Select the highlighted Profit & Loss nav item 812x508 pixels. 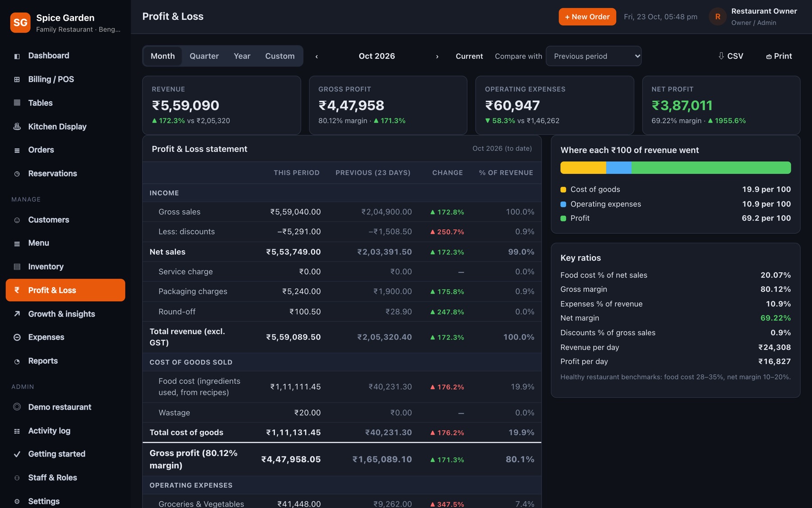pos(65,290)
